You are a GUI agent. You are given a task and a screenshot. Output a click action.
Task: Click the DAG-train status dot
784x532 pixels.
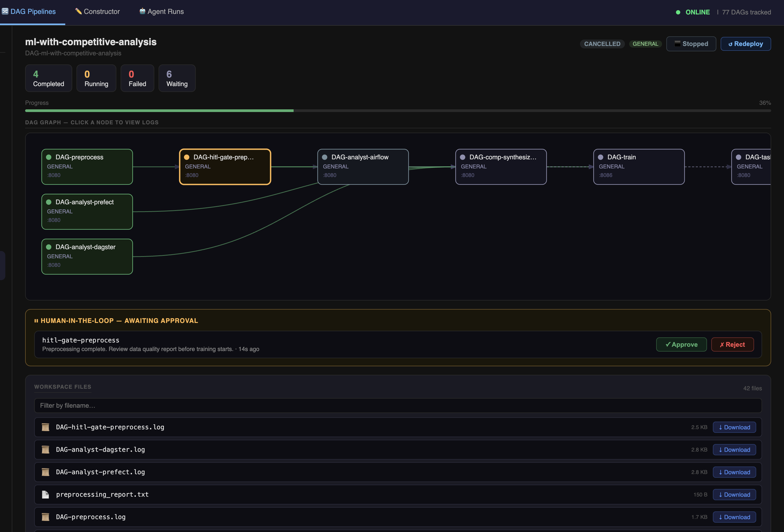(x=601, y=157)
